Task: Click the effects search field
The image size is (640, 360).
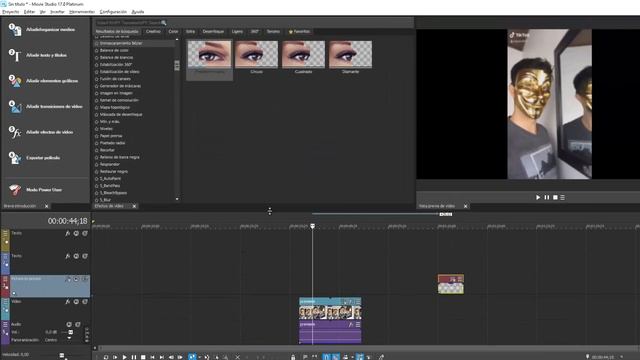Action: [128, 23]
